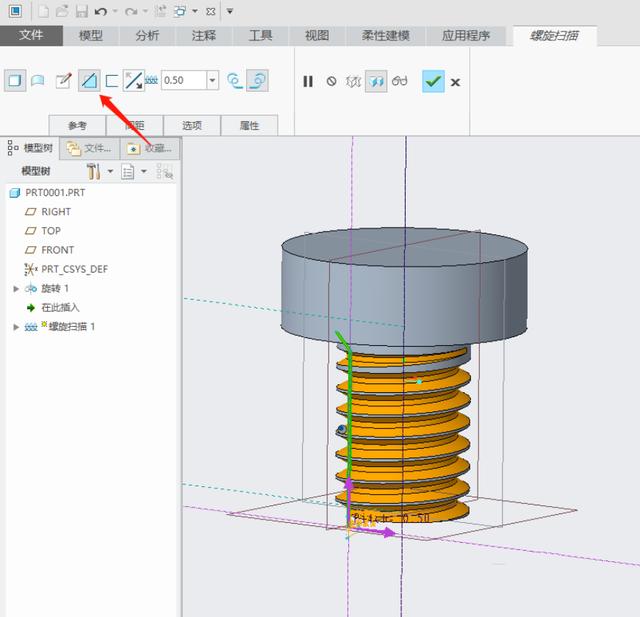Switch to the 工具 ribbon tab
The image size is (640, 617).
[260, 36]
